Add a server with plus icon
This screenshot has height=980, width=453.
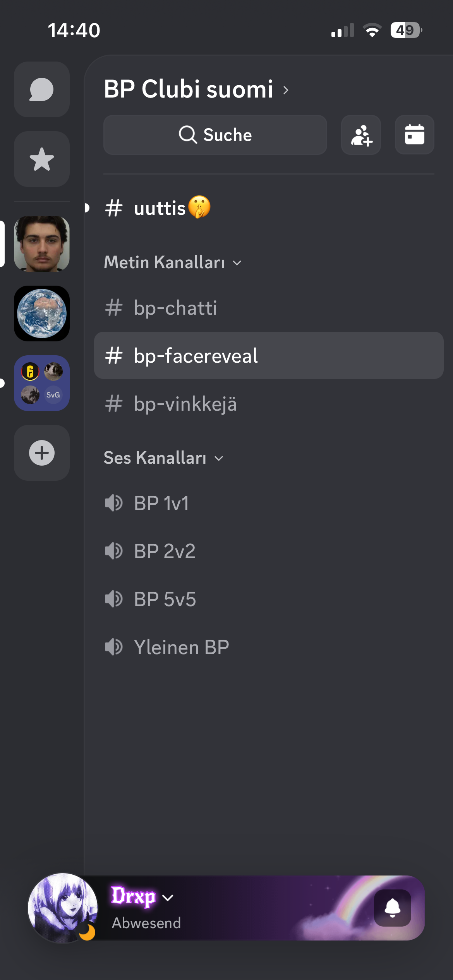pyautogui.click(x=42, y=453)
